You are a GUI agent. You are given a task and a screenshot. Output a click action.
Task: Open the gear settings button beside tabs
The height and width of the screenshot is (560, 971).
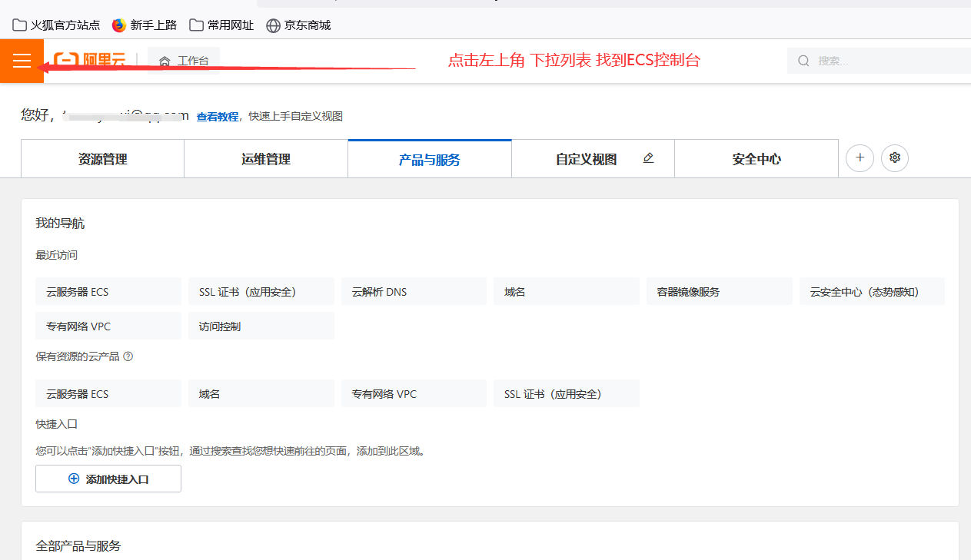(895, 158)
